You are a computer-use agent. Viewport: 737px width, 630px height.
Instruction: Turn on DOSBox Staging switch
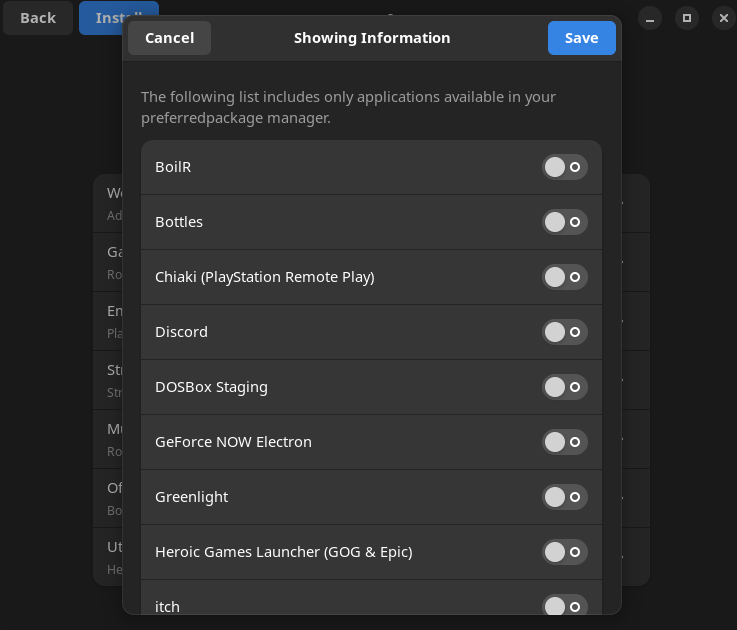[565, 387]
